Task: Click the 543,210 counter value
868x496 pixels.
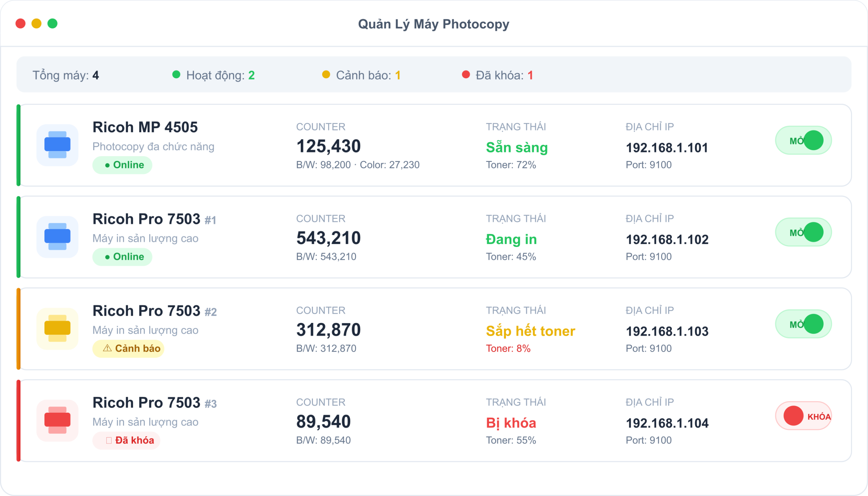Action: pos(328,238)
